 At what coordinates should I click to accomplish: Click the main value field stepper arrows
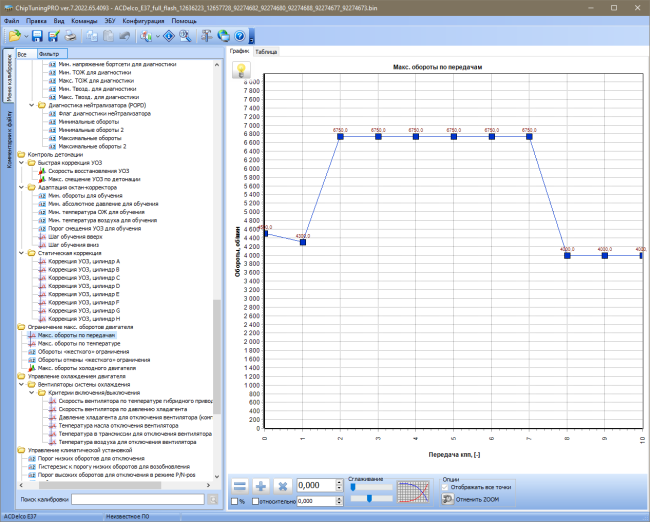pos(339,486)
